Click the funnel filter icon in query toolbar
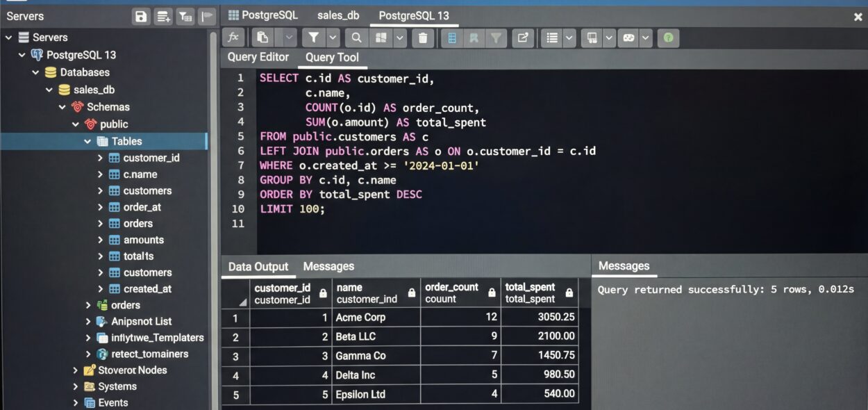 pyautogui.click(x=313, y=38)
